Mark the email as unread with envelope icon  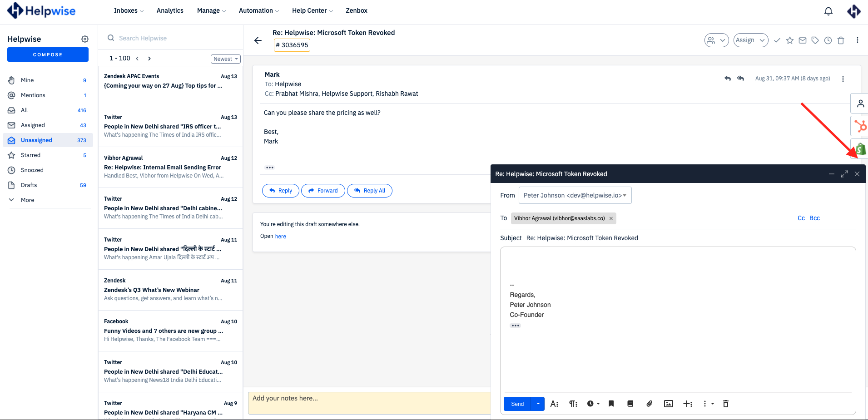coord(802,40)
